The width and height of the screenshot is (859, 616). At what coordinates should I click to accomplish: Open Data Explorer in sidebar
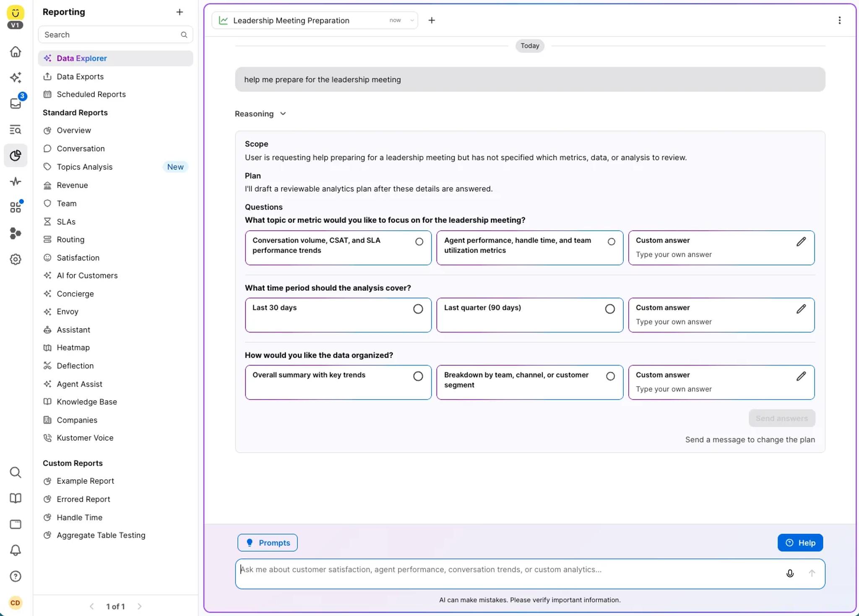click(115, 58)
